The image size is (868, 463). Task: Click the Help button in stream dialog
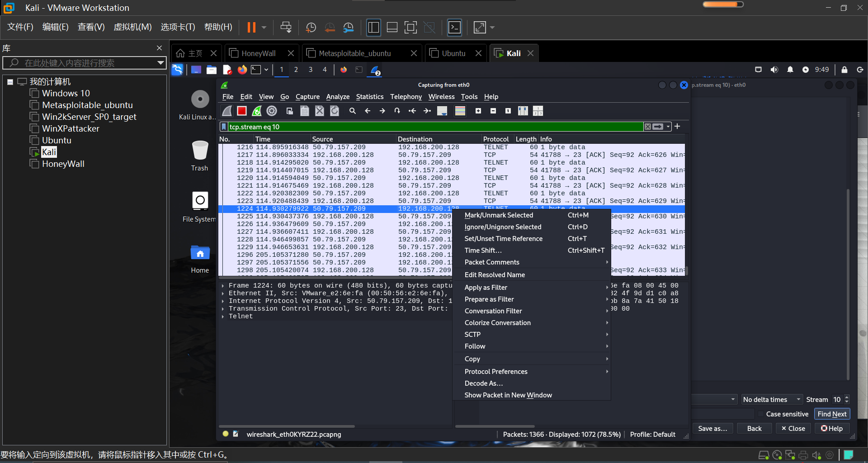click(x=832, y=429)
